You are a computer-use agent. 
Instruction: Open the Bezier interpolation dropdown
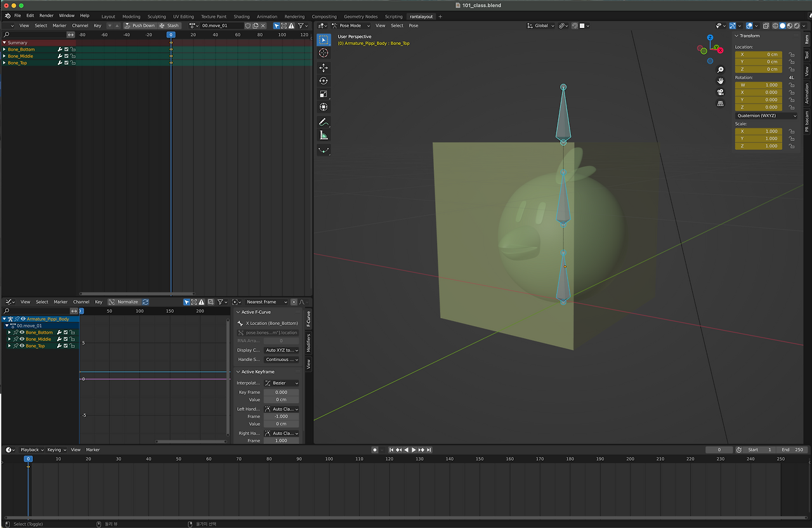tap(281, 383)
